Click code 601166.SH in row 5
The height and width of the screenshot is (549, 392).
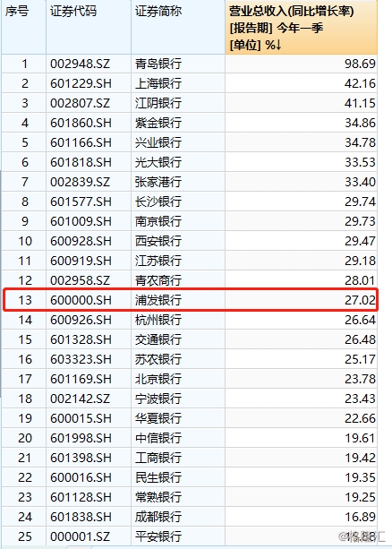coord(81,142)
